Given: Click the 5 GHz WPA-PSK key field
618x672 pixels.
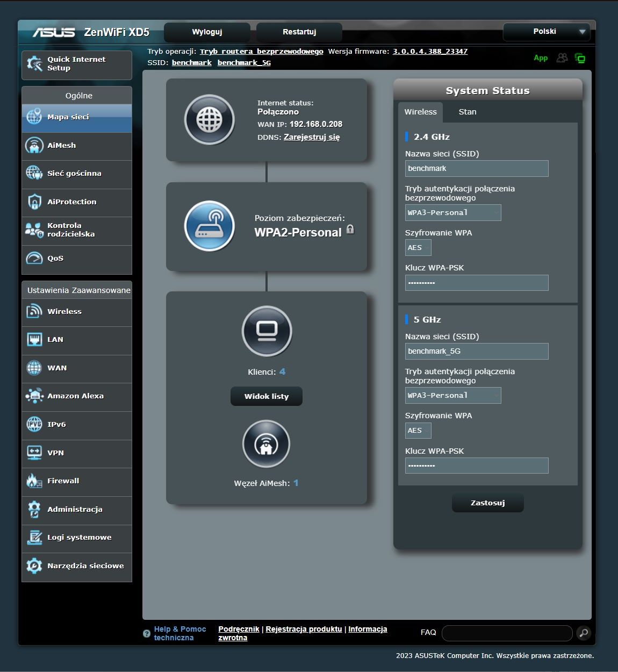Looking at the screenshot, I should point(477,466).
